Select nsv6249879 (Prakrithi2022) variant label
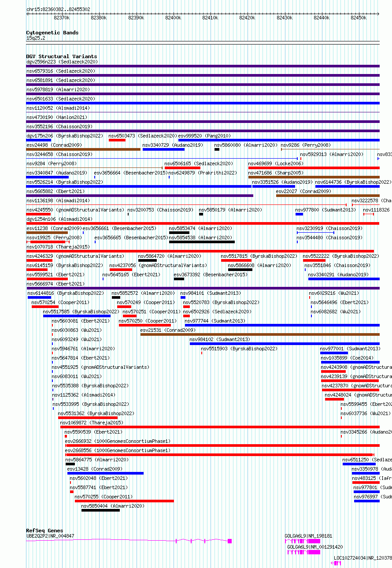This screenshot has height=568, width=392. click(x=203, y=173)
